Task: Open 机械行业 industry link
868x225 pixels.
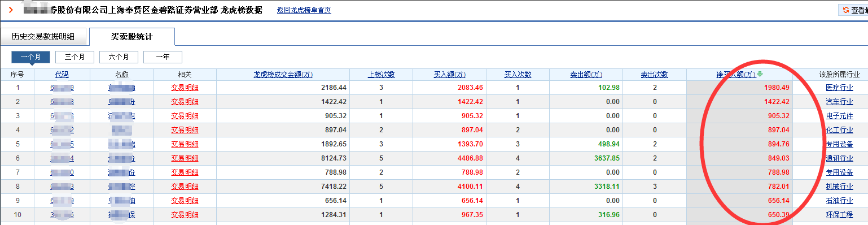Action: (839, 187)
